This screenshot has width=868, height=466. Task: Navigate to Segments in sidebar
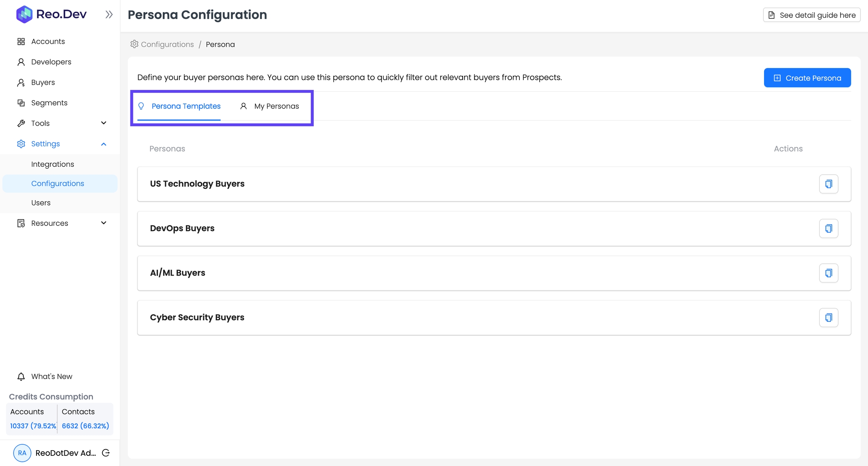[x=49, y=103]
